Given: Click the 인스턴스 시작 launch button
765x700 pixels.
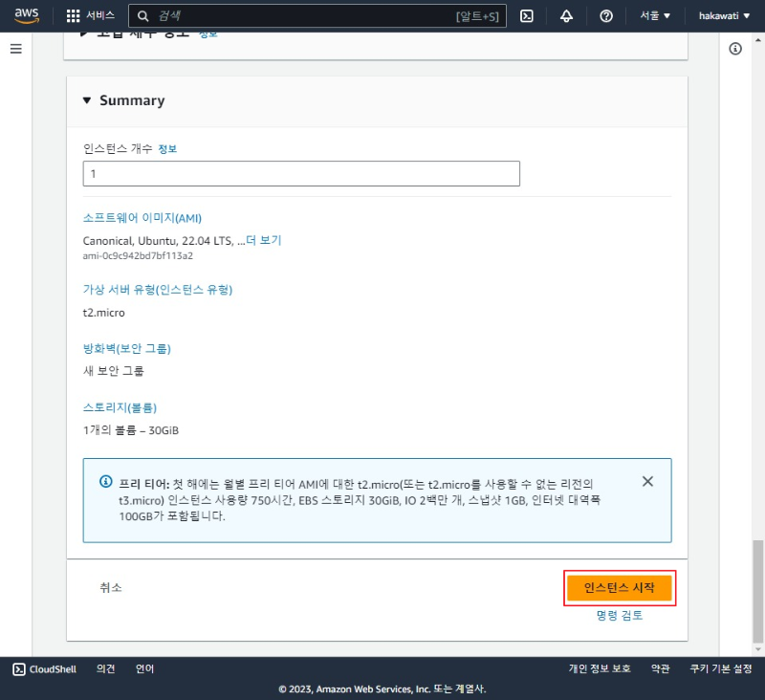Looking at the screenshot, I should pos(621,587).
